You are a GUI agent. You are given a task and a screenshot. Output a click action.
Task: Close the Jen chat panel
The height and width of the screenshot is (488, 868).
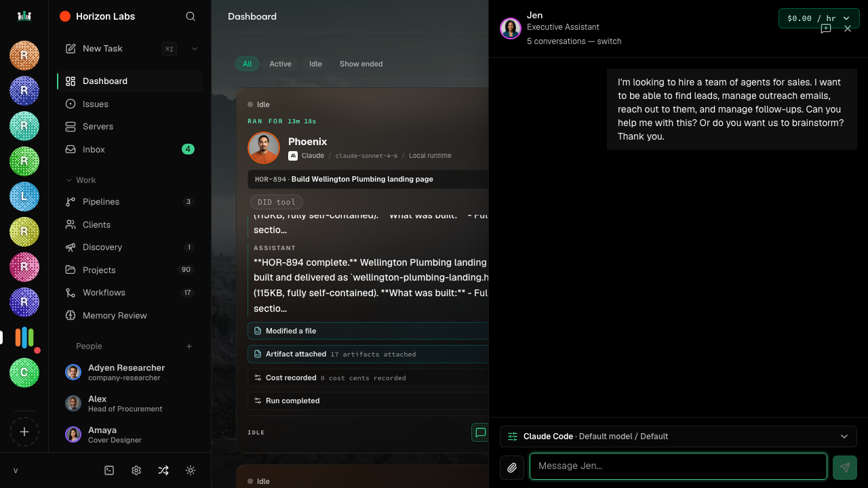[x=848, y=28]
